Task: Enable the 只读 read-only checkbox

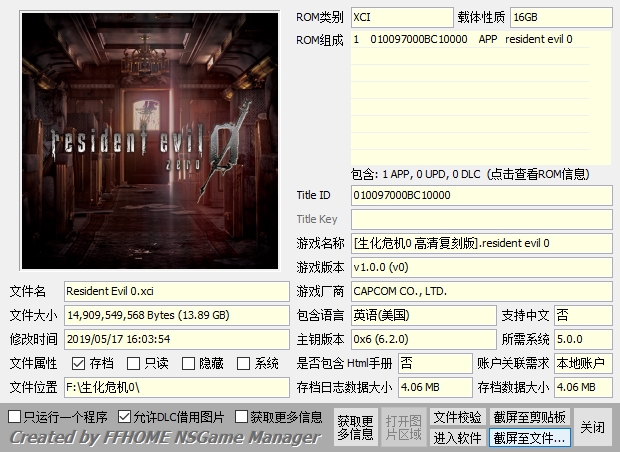Action: (x=133, y=363)
